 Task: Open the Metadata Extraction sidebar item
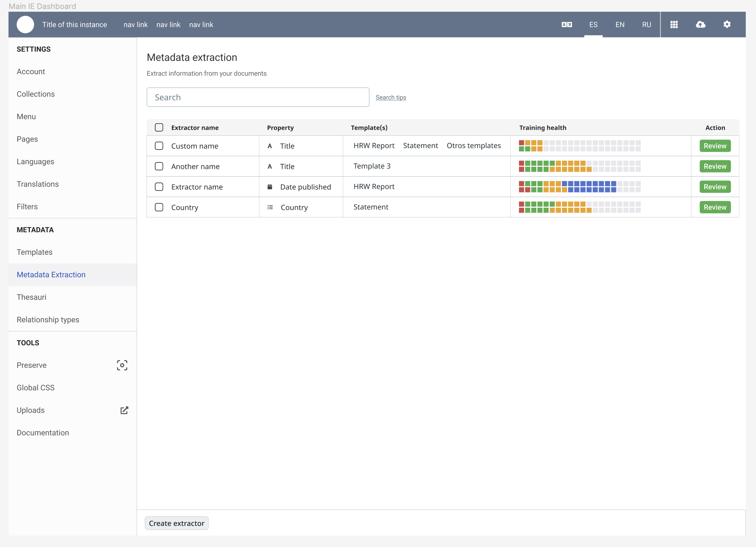[x=51, y=275]
